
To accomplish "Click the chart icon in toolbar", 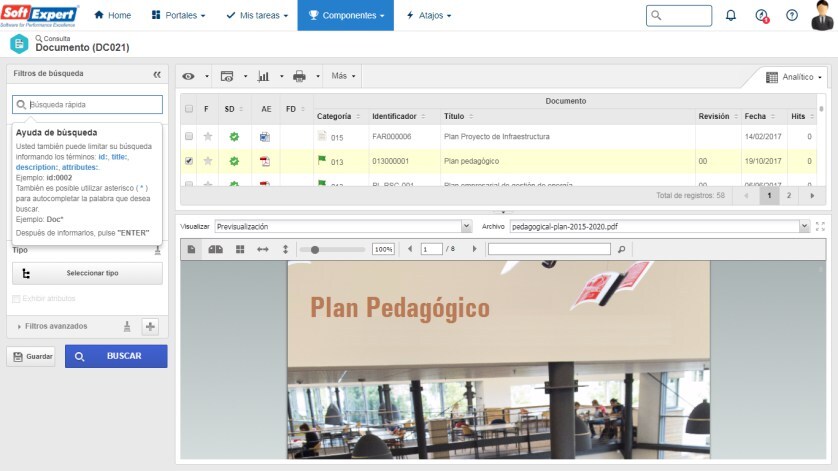I will click(264, 76).
